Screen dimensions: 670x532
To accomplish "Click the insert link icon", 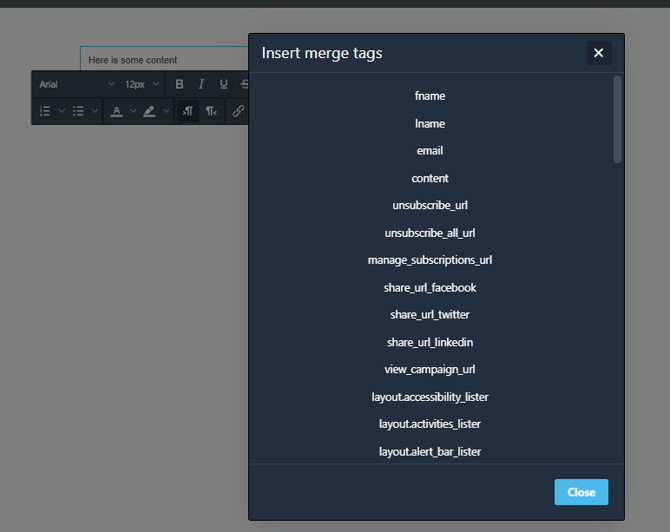I will [x=238, y=111].
